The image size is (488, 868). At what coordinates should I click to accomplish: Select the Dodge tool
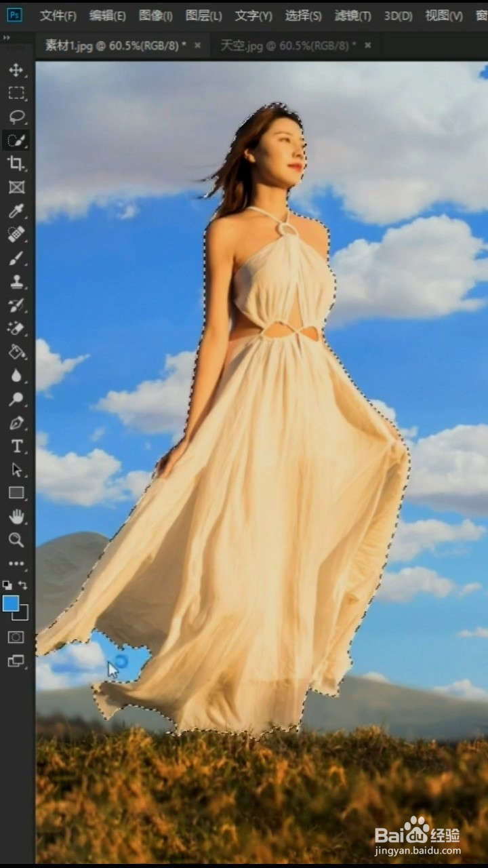16,399
